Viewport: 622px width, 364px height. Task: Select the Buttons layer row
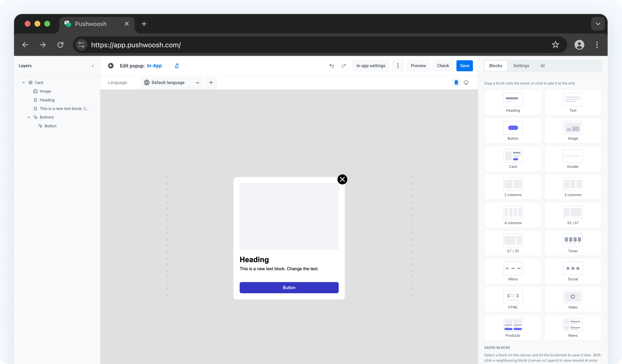pos(46,117)
